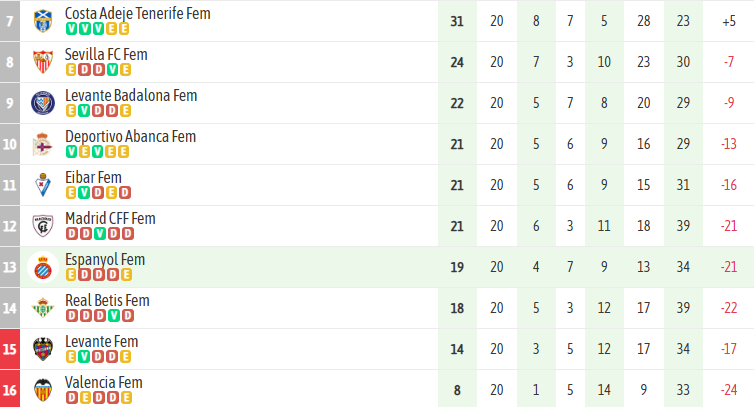Viewport: 754px width, 407px height.
Task: Click the Madrid CFF Fem crest
Action: [x=43, y=226]
